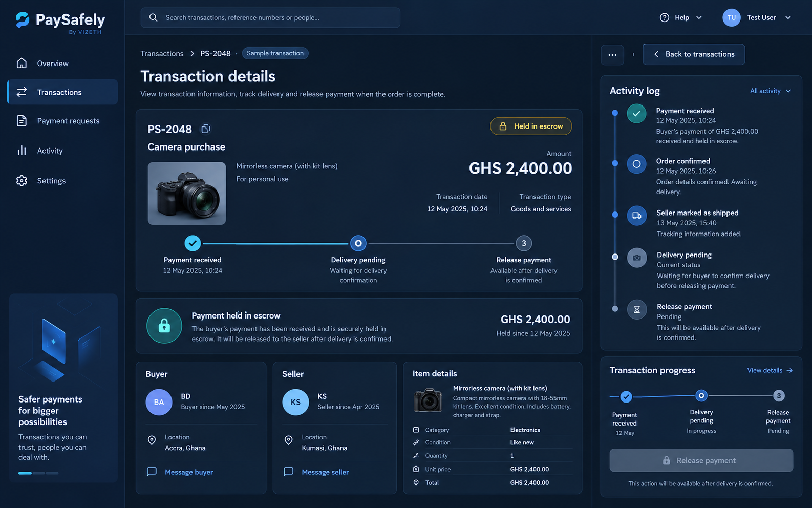
Task: Open Payment requests in the sidebar
Action: pos(62,121)
